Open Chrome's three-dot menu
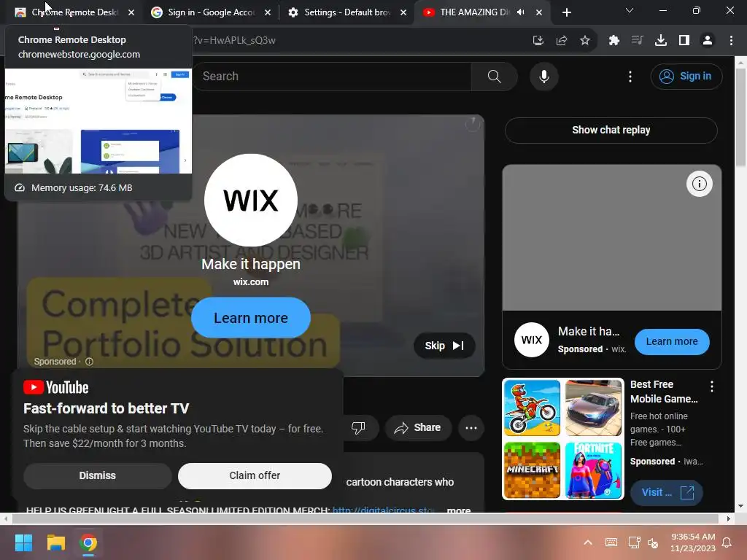 pos(731,41)
